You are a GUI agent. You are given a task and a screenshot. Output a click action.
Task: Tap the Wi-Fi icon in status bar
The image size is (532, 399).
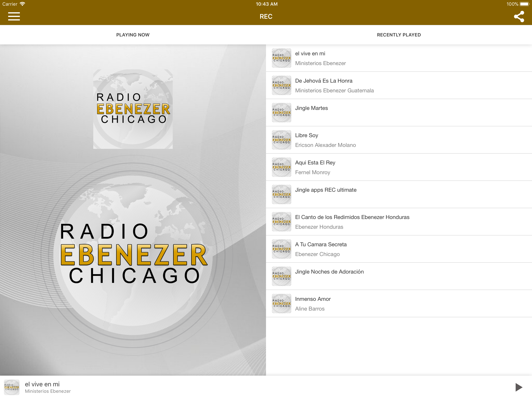tap(22, 4)
